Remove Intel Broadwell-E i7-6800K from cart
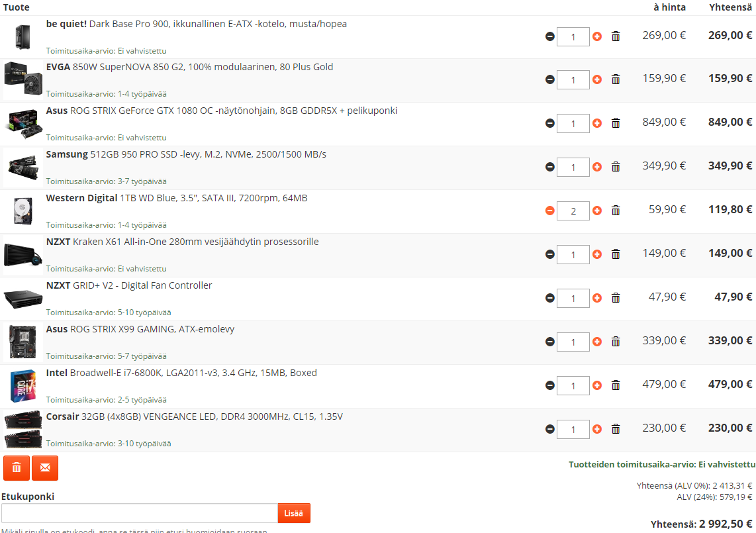Image resolution: width=756 pixels, height=533 pixels. tap(616, 385)
